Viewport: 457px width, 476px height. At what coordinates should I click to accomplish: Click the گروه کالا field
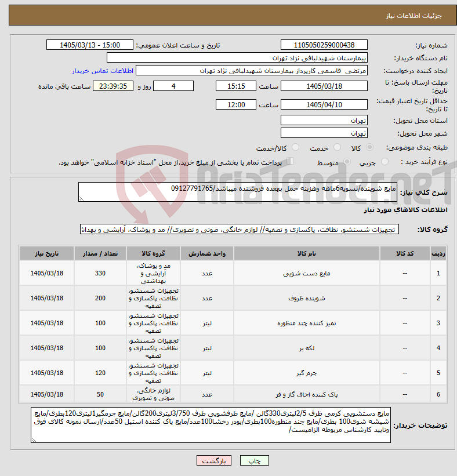point(240,230)
